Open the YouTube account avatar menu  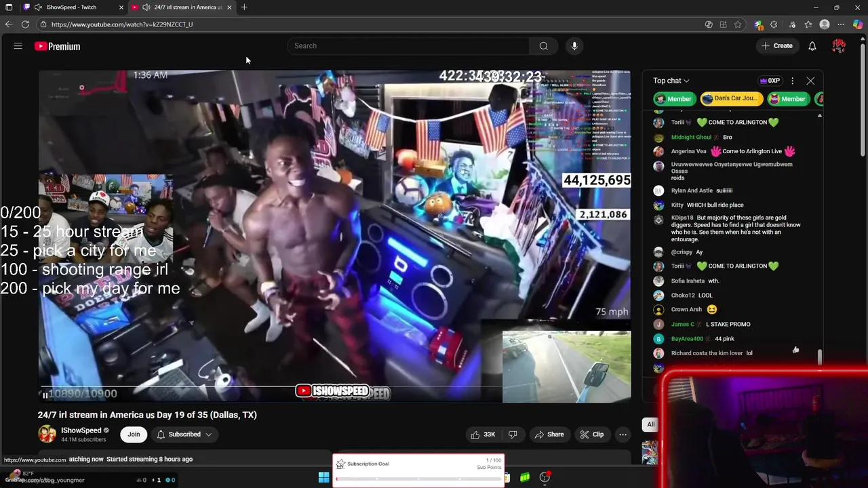[839, 46]
